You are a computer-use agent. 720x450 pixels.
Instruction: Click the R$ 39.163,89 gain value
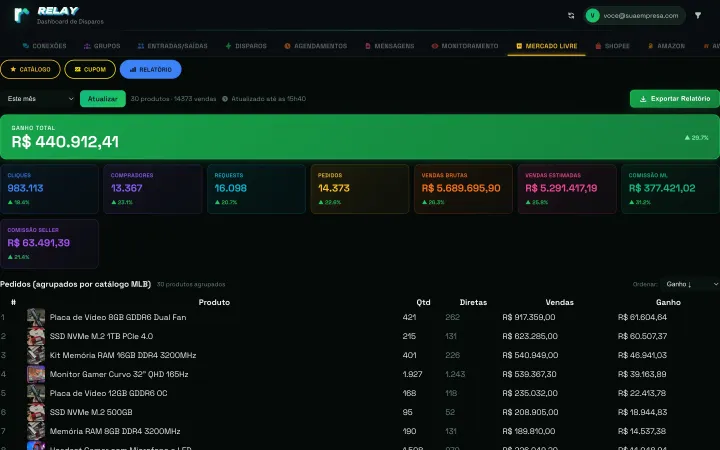[x=642, y=374]
